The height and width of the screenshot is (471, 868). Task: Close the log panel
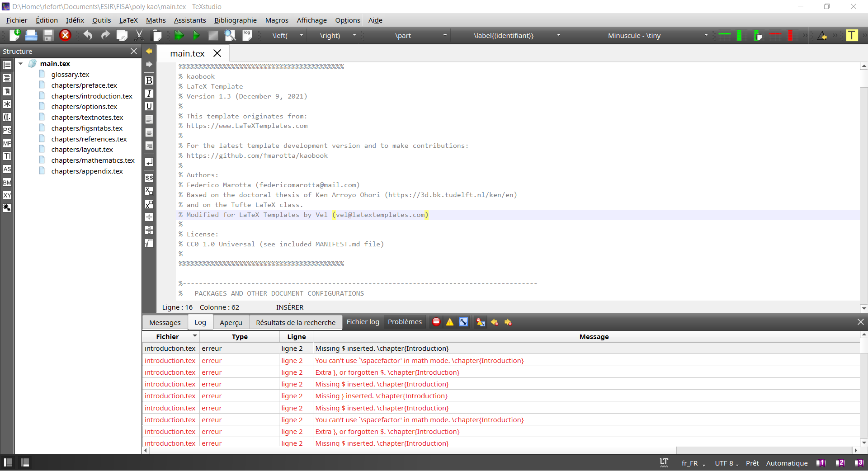coord(861,322)
